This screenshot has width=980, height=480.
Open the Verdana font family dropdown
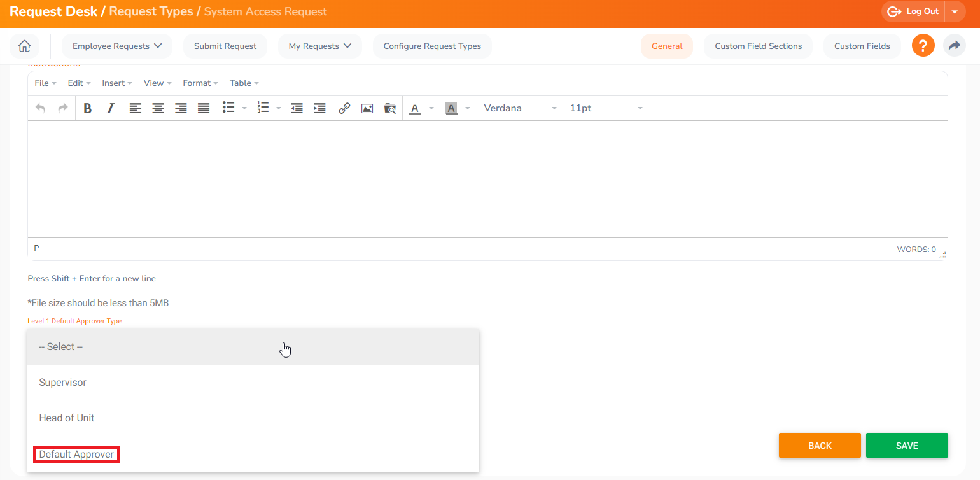[x=520, y=108]
